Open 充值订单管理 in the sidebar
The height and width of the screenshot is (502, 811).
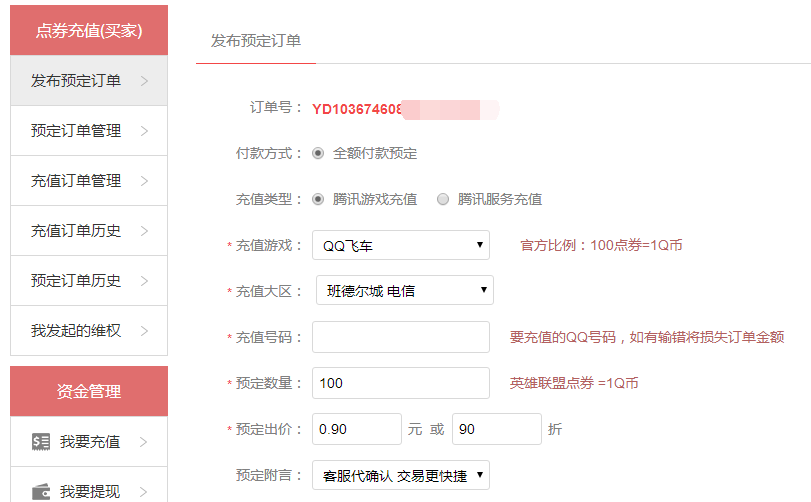point(89,181)
